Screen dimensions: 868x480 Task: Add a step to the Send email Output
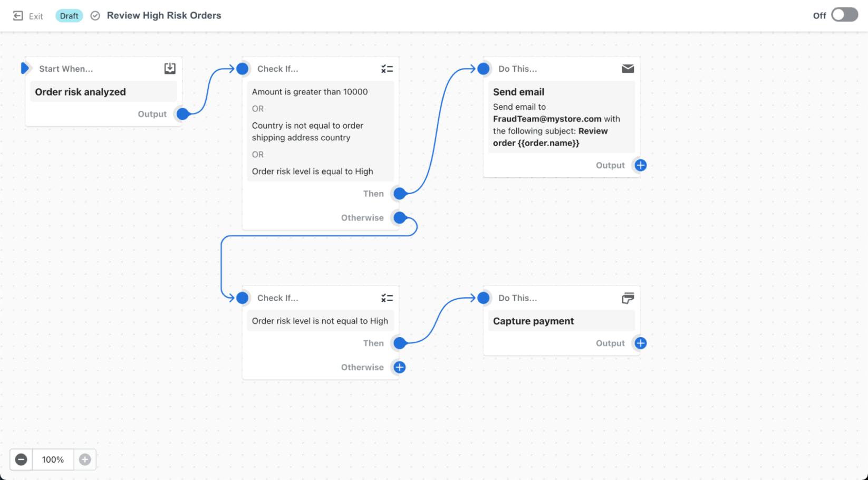pos(640,165)
